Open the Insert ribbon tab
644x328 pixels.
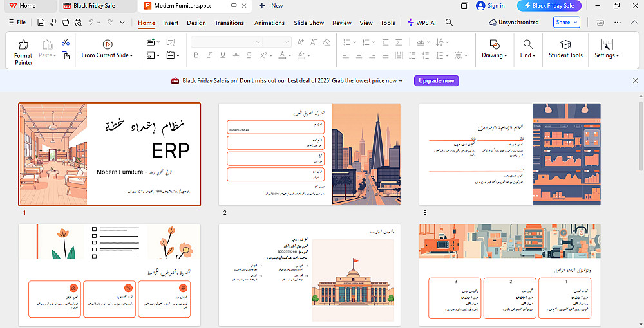tap(171, 23)
